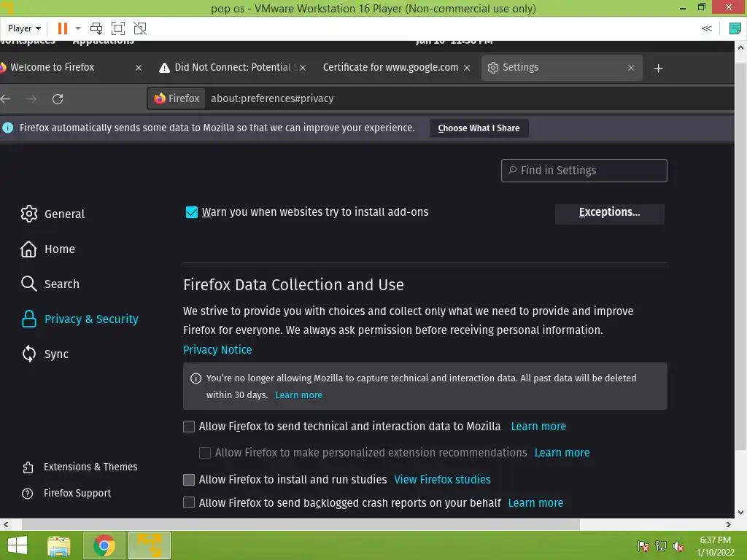
Task: Open Learn more for technical interaction data
Action: [538, 426]
